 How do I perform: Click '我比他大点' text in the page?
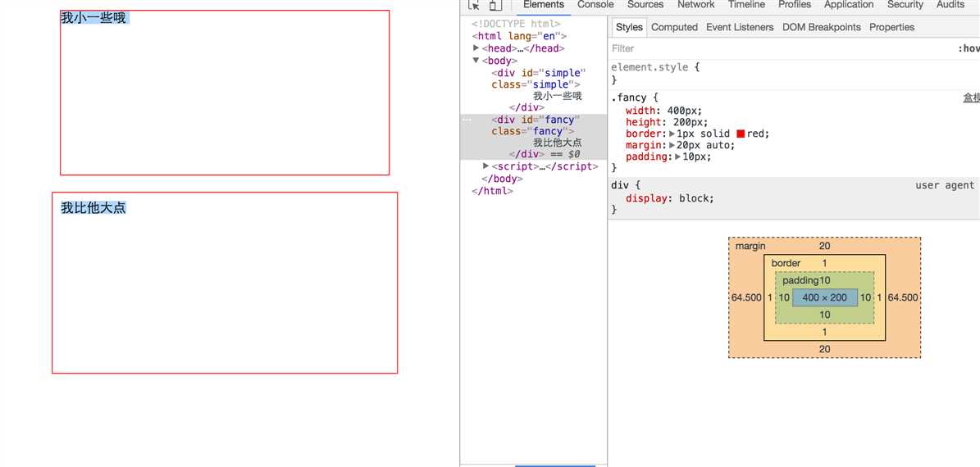93,208
